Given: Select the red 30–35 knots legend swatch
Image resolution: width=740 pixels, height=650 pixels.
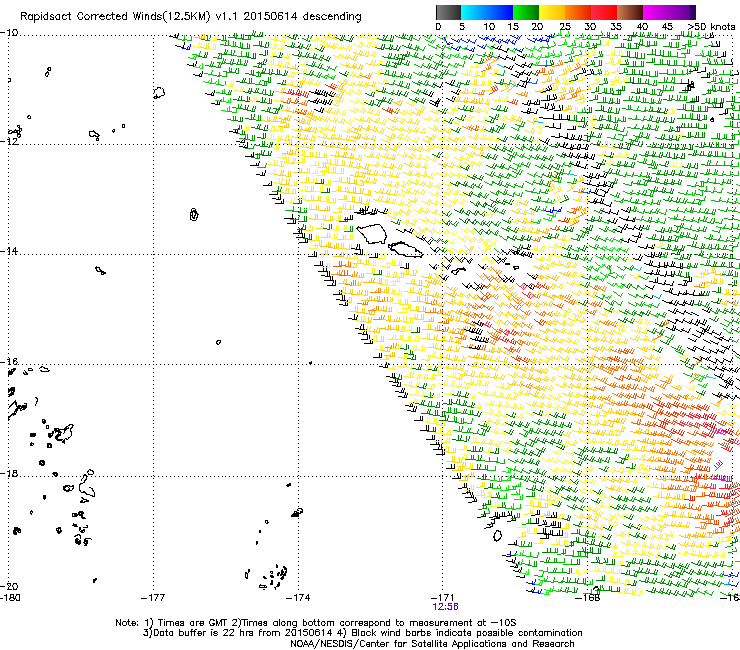Looking at the screenshot, I should (604, 12).
